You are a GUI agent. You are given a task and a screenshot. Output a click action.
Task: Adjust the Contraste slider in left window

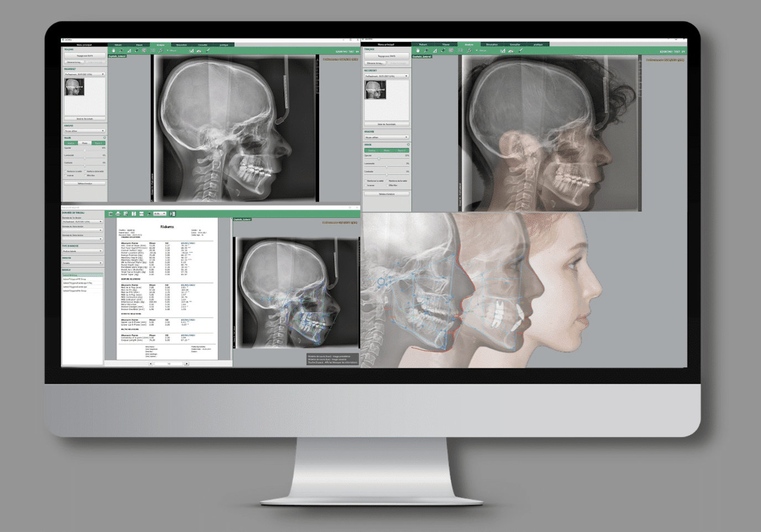(x=85, y=165)
